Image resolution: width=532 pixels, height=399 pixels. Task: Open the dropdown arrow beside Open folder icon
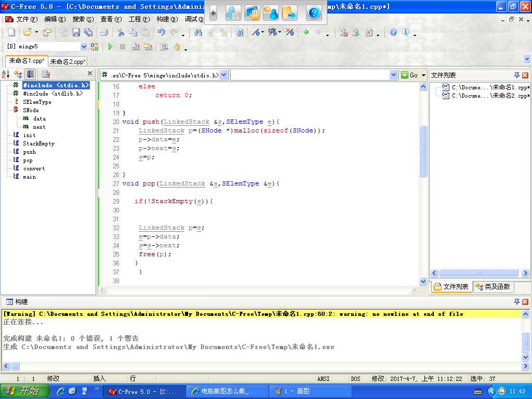click(x=36, y=32)
